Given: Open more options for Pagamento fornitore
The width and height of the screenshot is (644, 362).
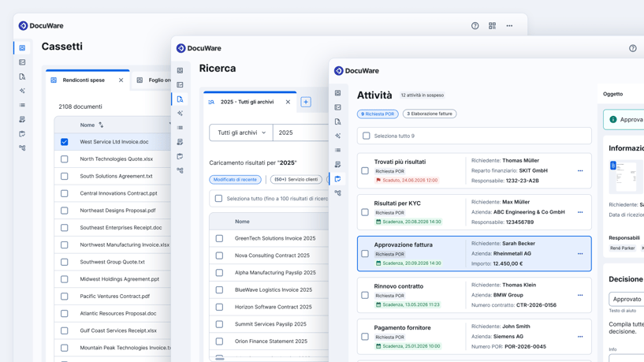Looking at the screenshot, I should (580, 337).
